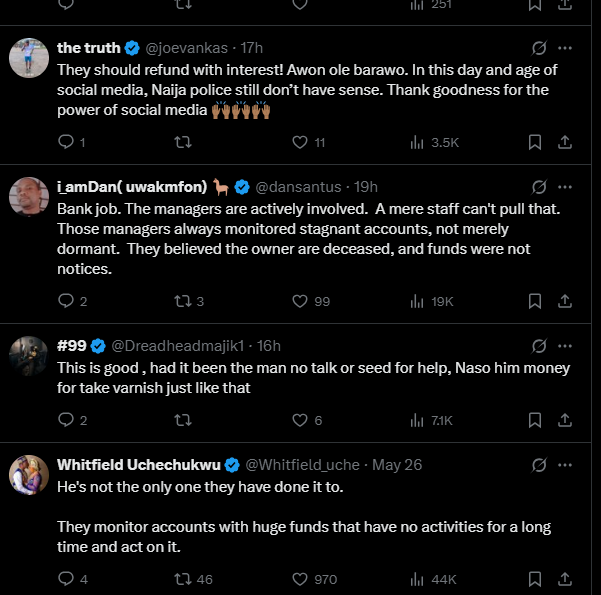This screenshot has height=595, width=601.
Task: Like the tweet by @joevankas
Action: point(300,142)
